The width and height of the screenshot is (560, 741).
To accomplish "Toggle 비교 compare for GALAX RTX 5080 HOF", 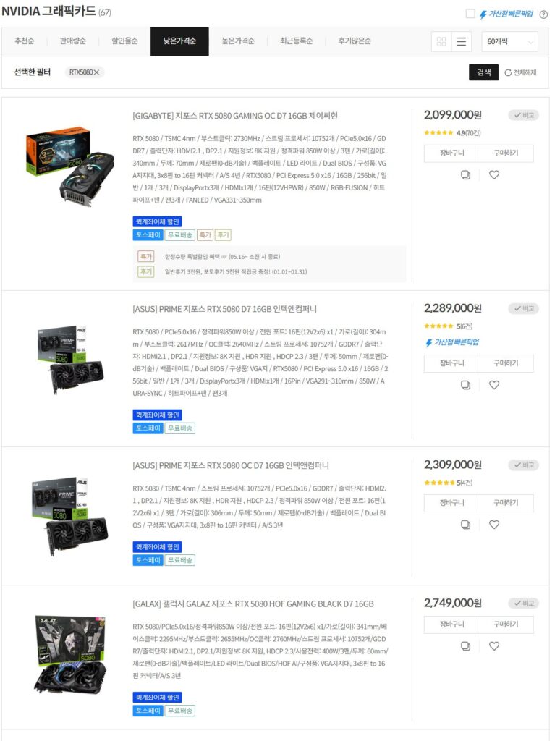I will coord(524,604).
